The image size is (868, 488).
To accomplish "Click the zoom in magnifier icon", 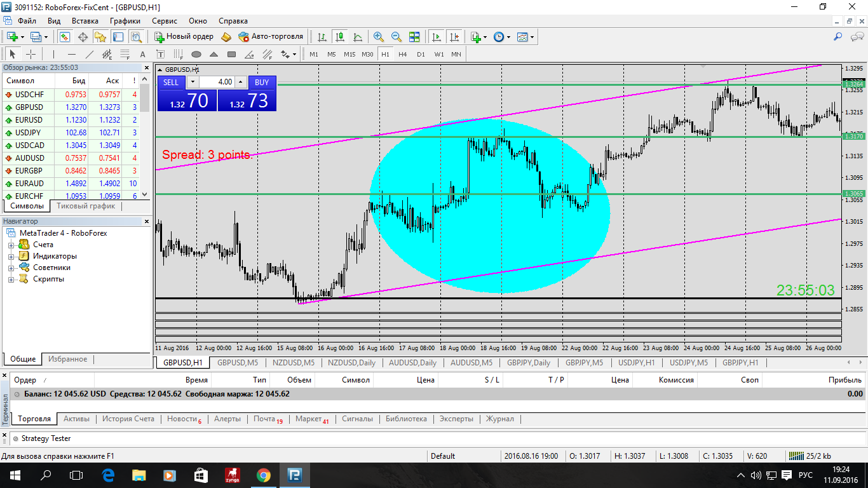I will [379, 37].
